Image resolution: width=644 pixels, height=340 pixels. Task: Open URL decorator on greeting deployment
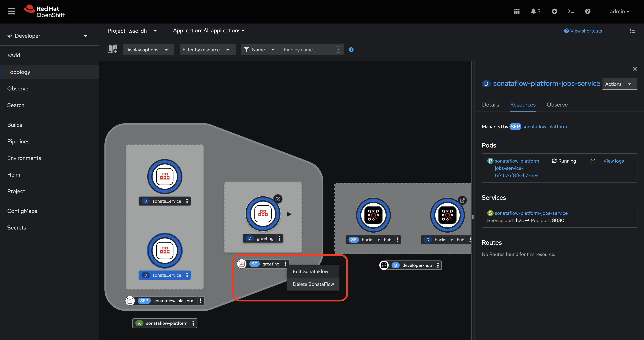pyautogui.click(x=278, y=199)
